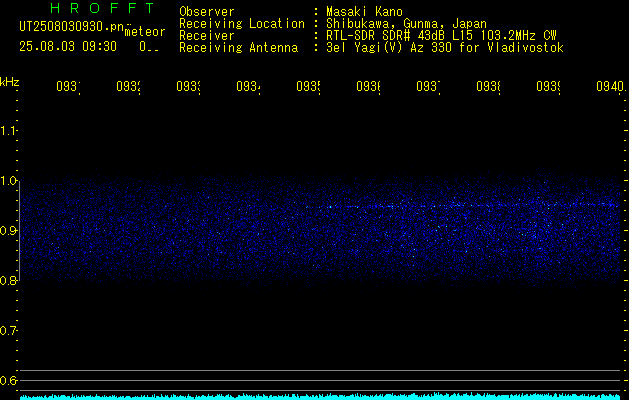Click the Observer label

tap(207, 12)
